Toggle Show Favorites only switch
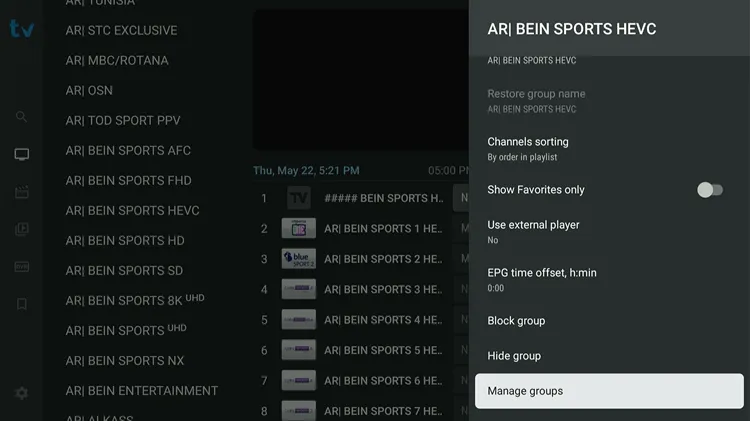 coord(710,190)
